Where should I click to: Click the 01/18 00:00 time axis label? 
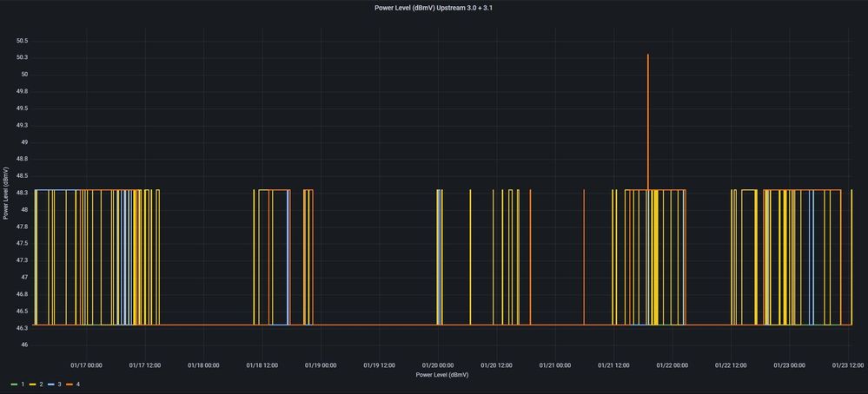[203, 365]
